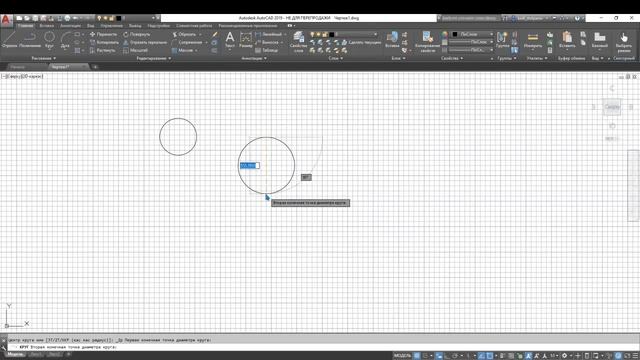Open the ПоСлою lineweight dropdown

(x=471, y=42)
